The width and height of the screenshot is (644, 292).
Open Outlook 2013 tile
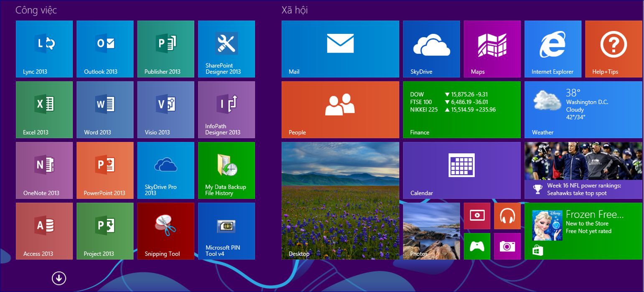click(x=105, y=49)
